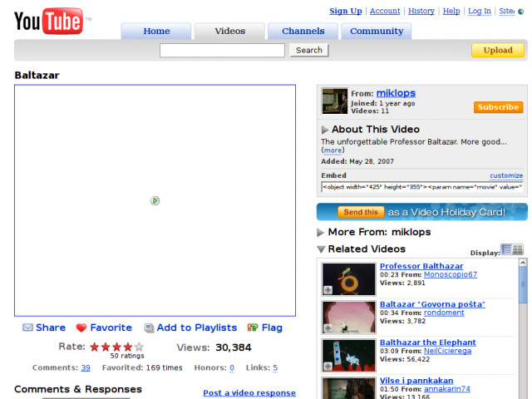
Task: Click the Flag icon
Action: click(253, 328)
